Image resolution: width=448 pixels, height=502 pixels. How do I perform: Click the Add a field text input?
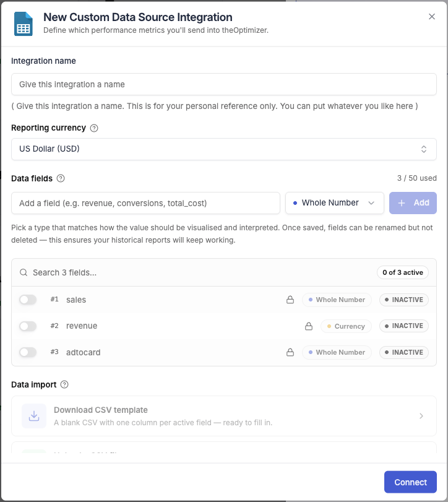click(x=145, y=203)
